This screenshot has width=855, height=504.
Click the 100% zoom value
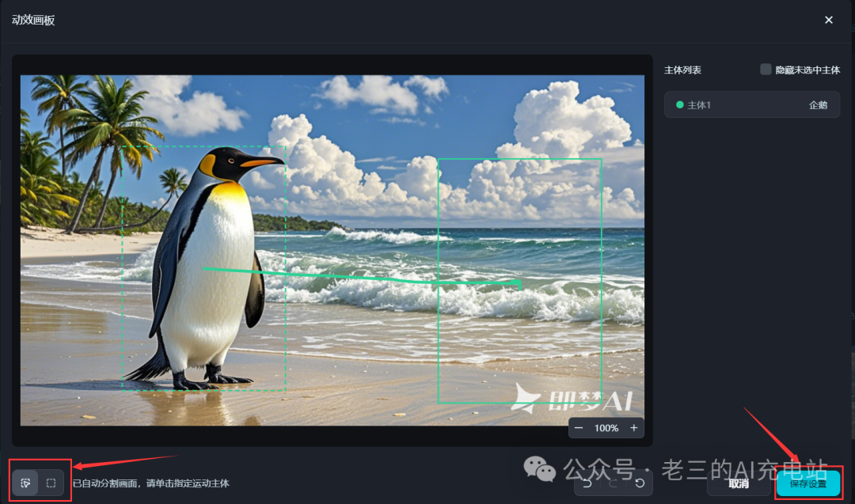coord(606,428)
